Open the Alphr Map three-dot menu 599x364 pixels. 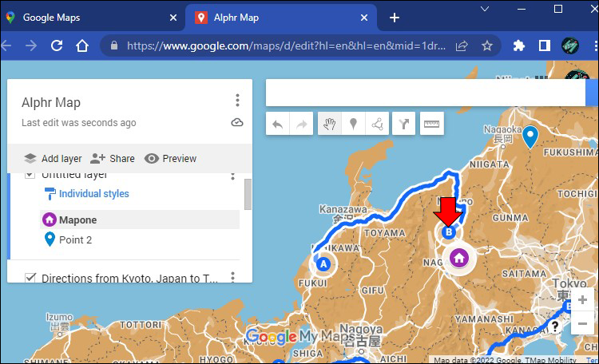[238, 101]
